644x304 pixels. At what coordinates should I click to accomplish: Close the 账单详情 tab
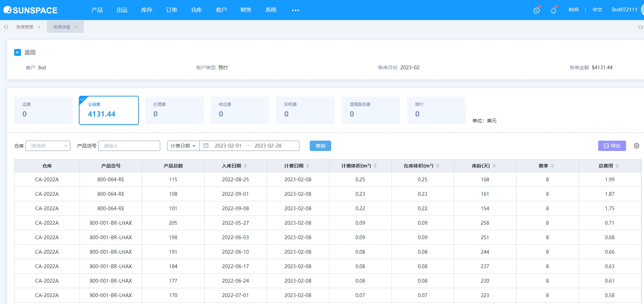(x=76, y=27)
